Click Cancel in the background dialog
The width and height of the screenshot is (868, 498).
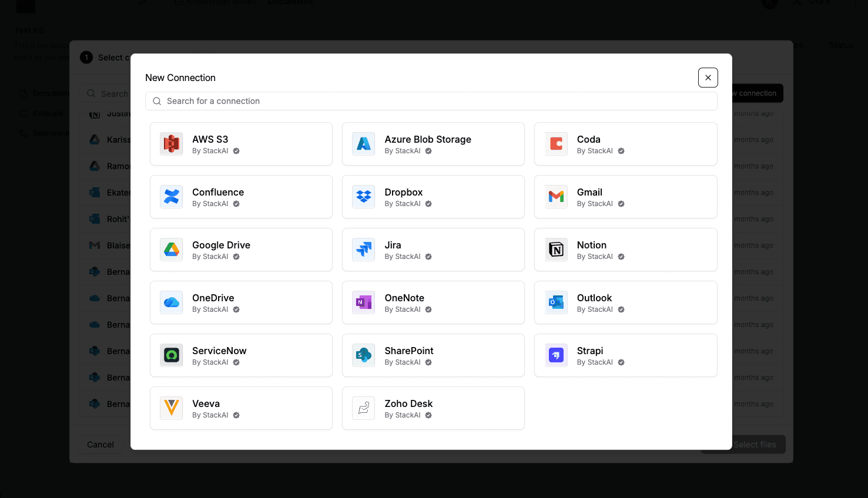pyautogui.click(x=100, y=445)
